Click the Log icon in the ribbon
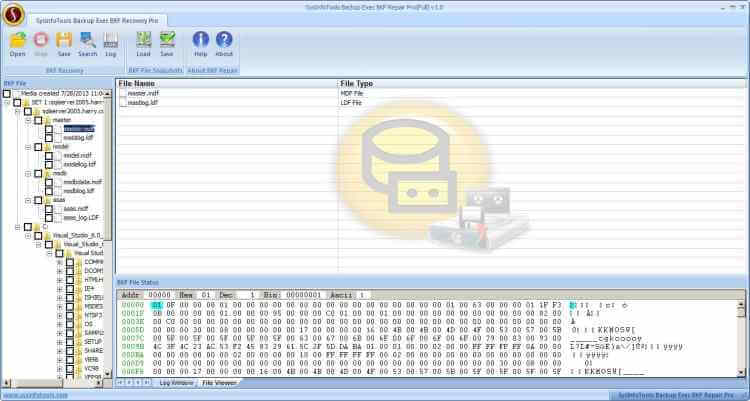750x401 pixels. [x=110, y=40]
